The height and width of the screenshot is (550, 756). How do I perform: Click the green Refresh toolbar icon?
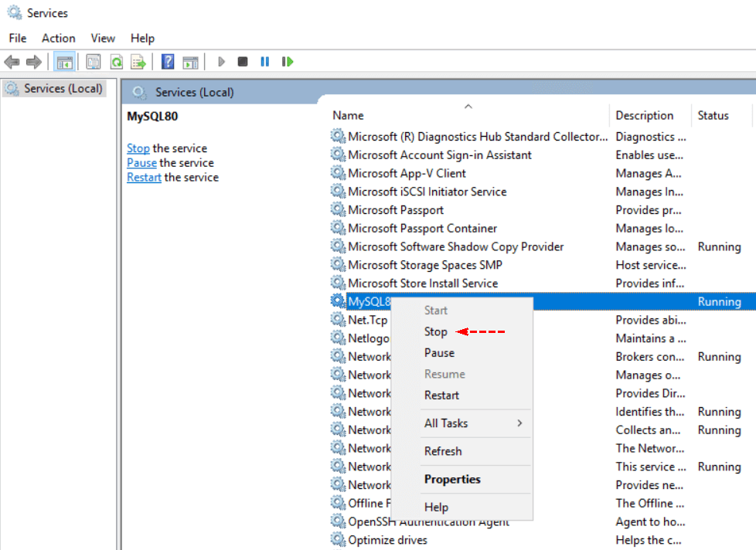click(116, 62)
